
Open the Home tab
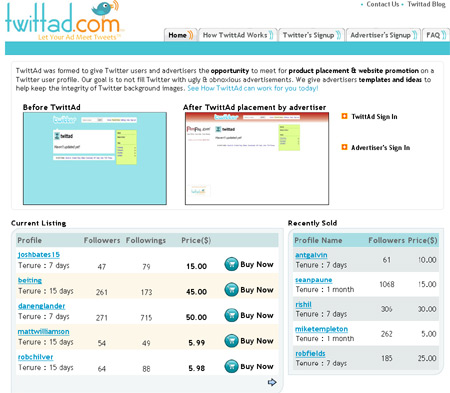[180, 35]
